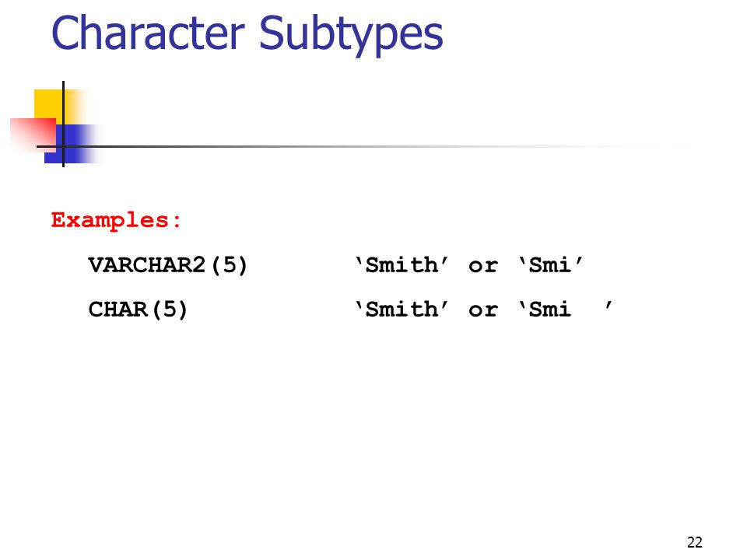Click the horizontal gray divider line
747x560 pixels.
pos(362,146)
